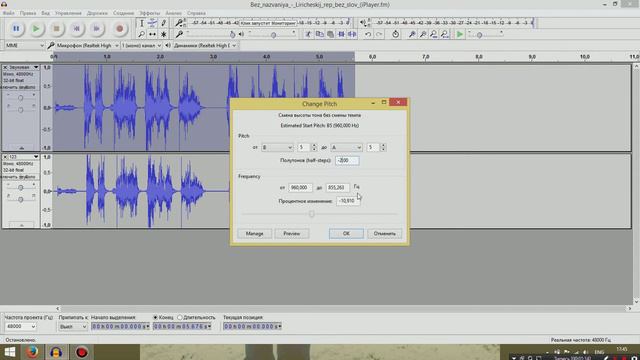Select the End radio button

pyautogui.click(x=156, y=317)
